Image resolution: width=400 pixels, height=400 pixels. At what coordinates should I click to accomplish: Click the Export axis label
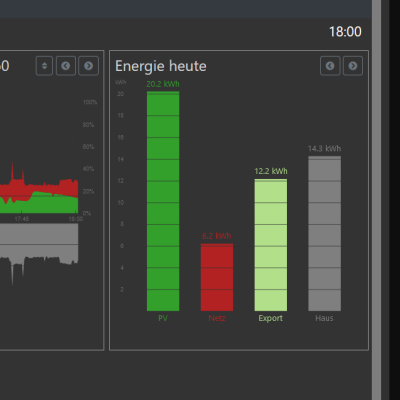point(271,318)
